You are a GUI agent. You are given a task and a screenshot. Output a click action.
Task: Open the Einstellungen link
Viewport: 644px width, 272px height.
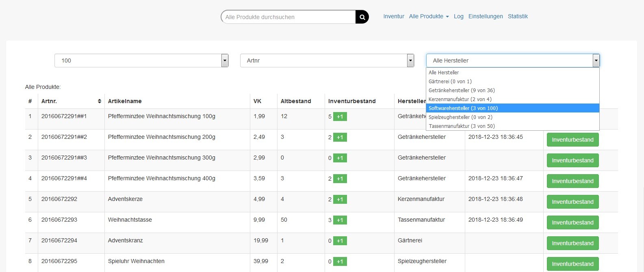tap(486, 16)
